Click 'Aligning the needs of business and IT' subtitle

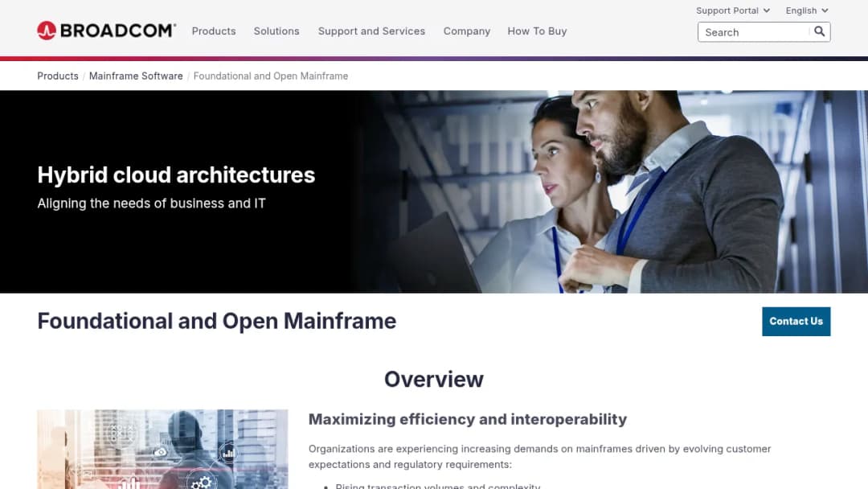(x=152, y=203)
